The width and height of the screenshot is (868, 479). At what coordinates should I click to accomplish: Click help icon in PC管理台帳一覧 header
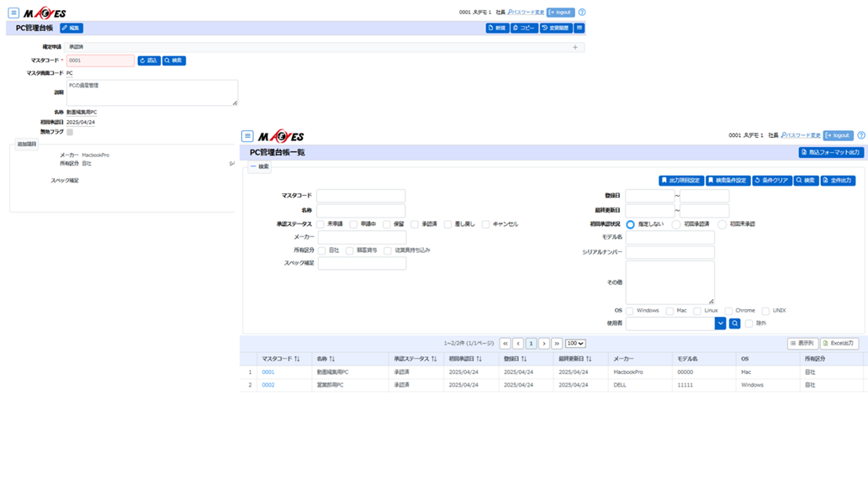tap(861, 135)
